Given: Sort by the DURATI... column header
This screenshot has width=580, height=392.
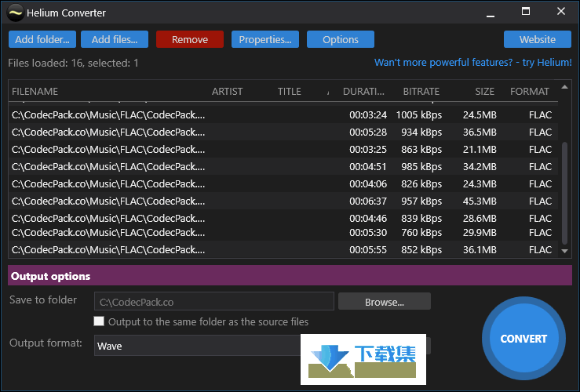Looking at the screenshot, I should [363, 91].
